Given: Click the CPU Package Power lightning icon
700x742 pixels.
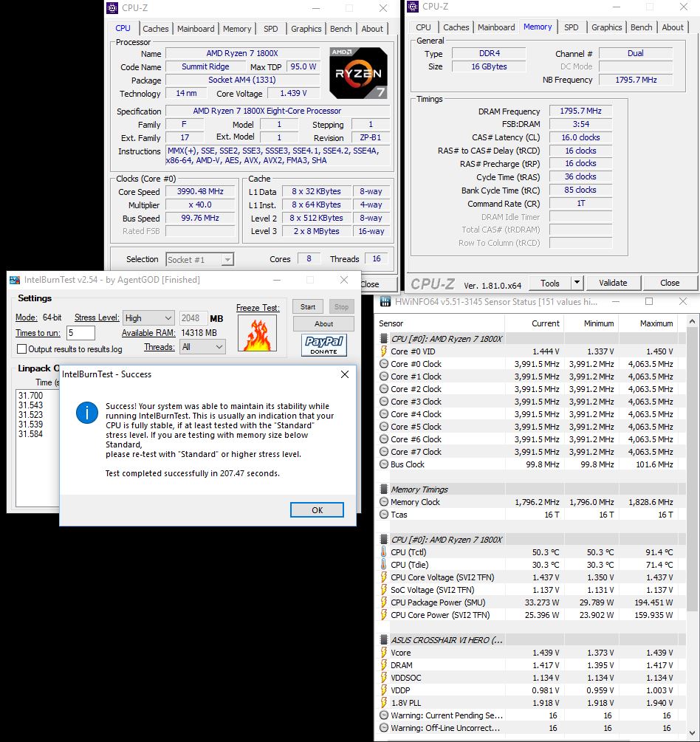Looking at the screenshot, I should click(x=384, y=602).
